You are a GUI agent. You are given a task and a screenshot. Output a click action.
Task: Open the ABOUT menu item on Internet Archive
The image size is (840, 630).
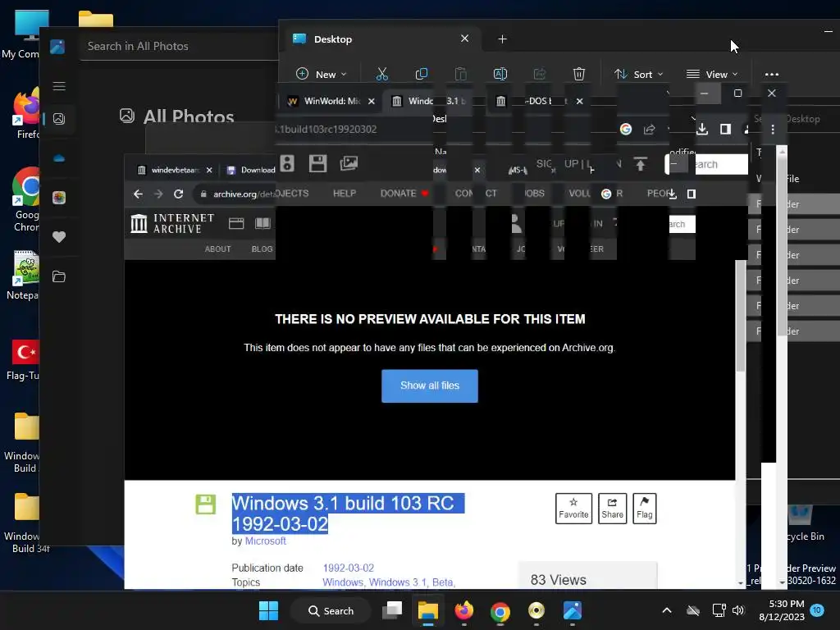point(217,249)
